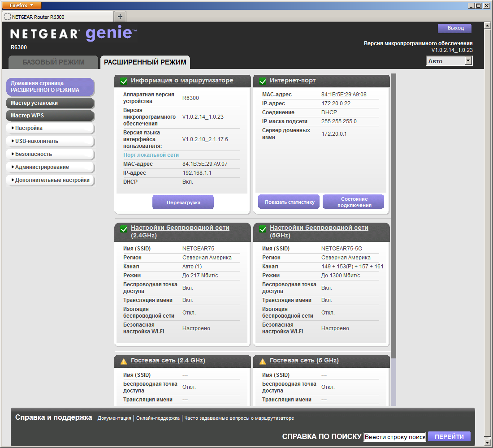Viewport: 493px width, 448px height.
Task: Expand the Дополнительные настройки menu section
Action: click(x=50, y=180)
